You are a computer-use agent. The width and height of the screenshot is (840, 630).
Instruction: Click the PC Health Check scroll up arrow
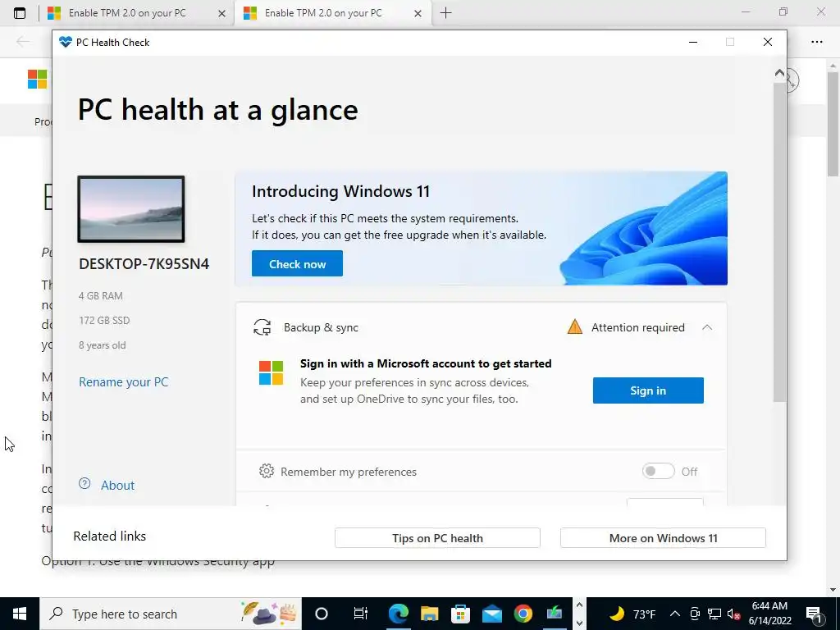779,72
